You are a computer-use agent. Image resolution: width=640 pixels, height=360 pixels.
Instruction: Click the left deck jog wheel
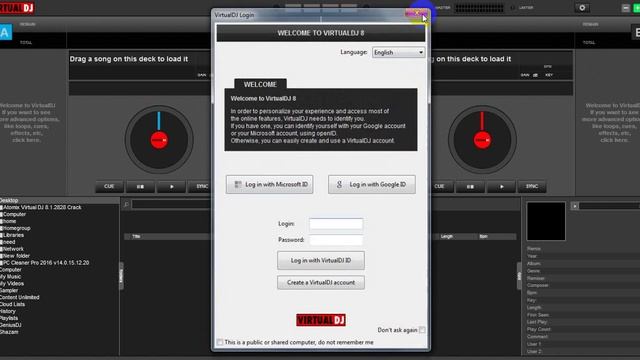point(159,140)
